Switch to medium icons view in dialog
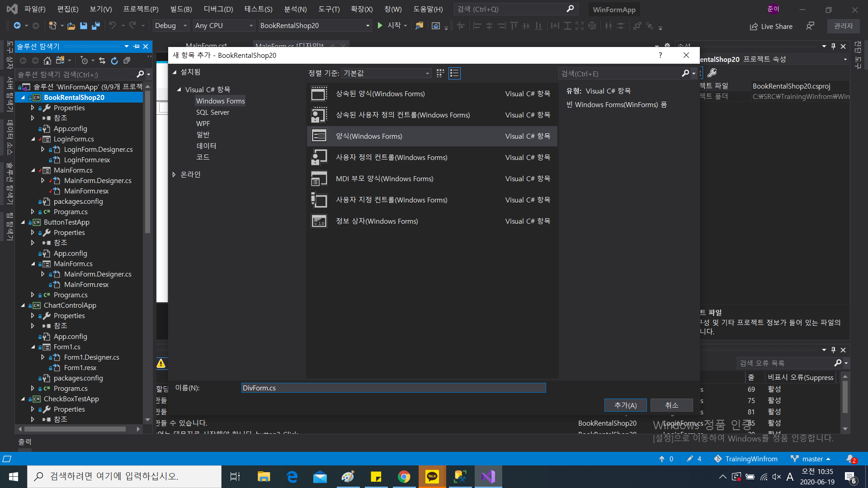Image resolution: width=868 pixels, height=488 pixels. pos(440,73)
